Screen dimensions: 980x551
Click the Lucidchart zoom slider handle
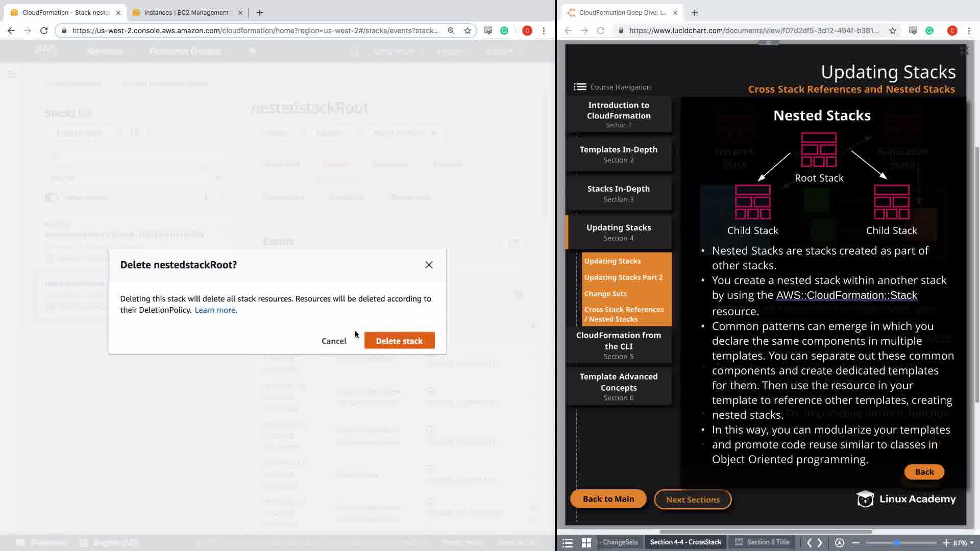897,543
